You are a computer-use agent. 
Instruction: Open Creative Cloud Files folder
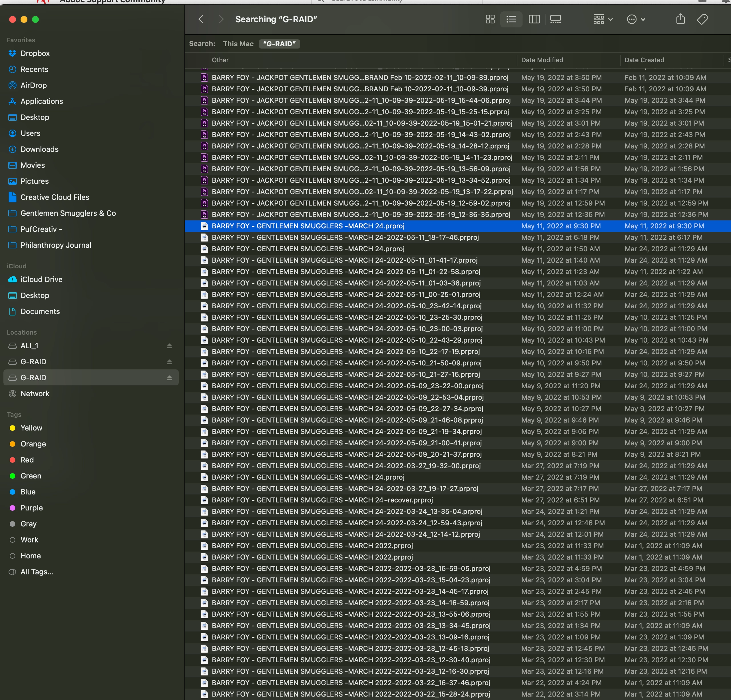55,197
